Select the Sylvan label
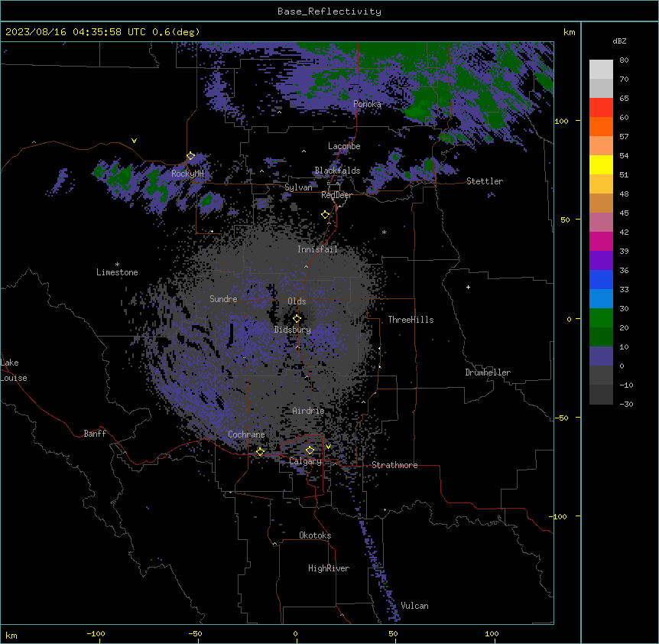 (x=298, y=187)
